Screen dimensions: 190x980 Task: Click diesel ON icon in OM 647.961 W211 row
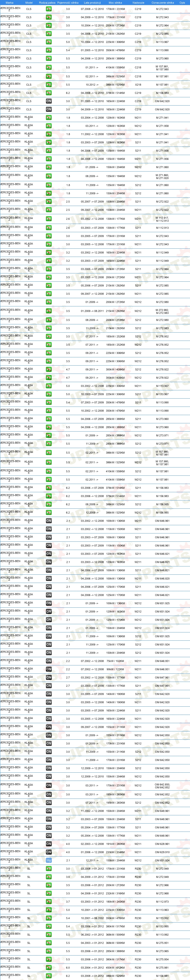tap(49, 678)
